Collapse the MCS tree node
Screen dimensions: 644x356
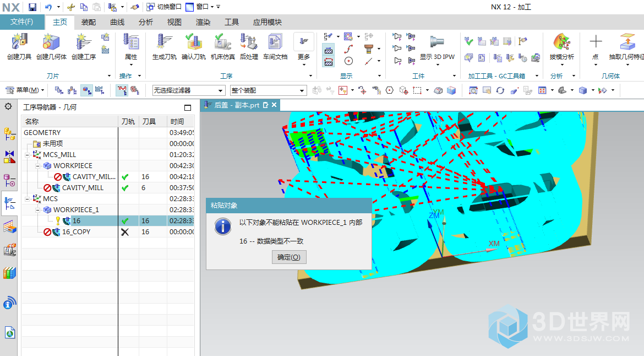pyautogui.click(x=27, y=199)
